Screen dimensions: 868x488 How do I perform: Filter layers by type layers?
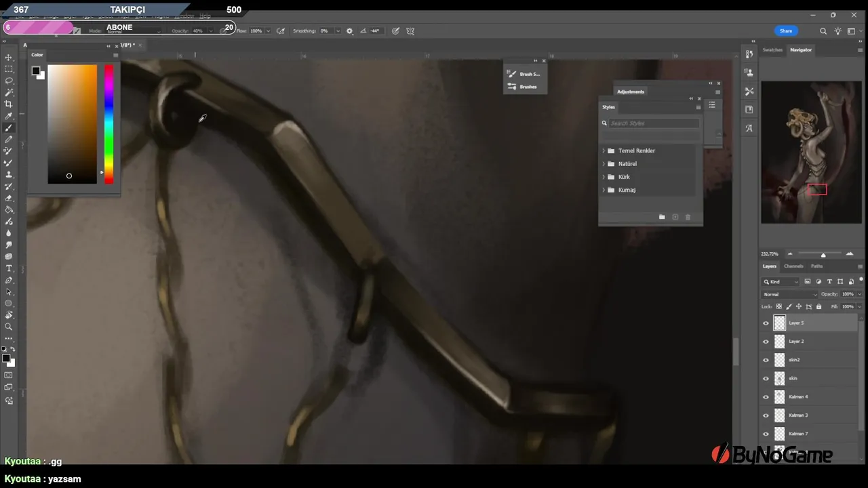point(829,281)
